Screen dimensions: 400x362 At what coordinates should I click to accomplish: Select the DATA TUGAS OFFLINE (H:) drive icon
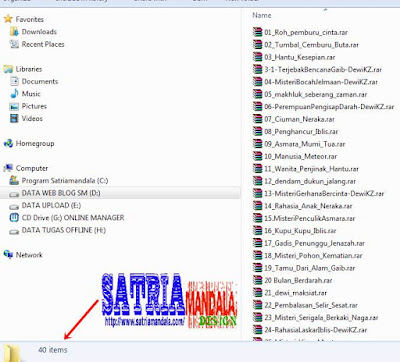(x=14, y=231)
